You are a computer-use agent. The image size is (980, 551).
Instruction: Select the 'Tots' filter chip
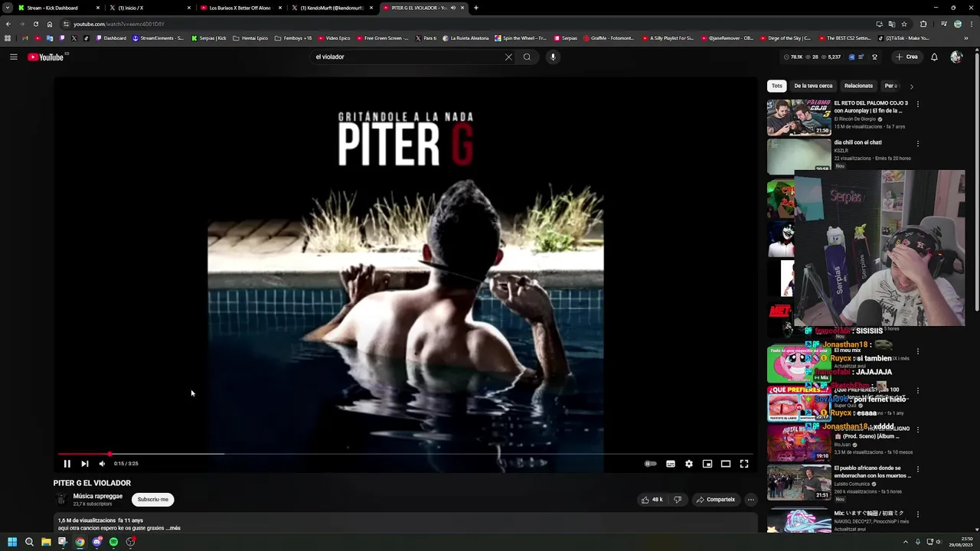(777, 86)
